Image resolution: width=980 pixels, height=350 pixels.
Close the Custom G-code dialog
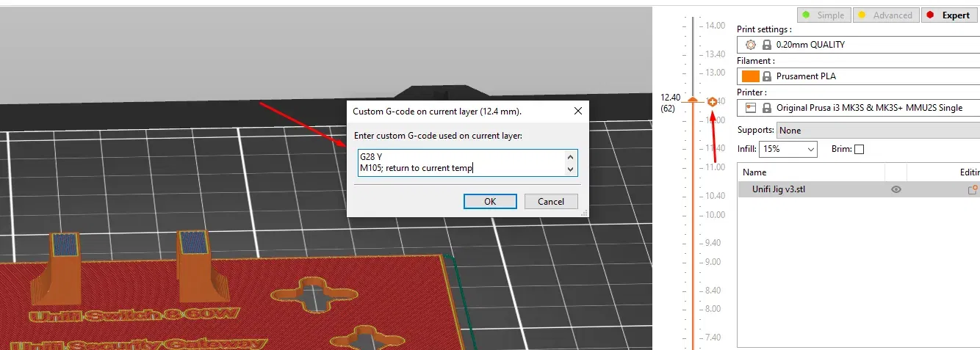pyautogui.click(x=577, y=111)
